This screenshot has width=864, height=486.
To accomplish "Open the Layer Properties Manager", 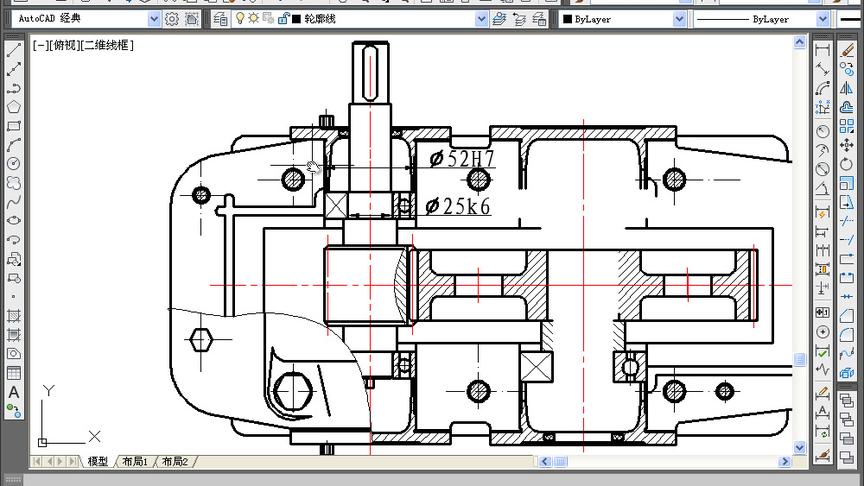I will [219, 19].
